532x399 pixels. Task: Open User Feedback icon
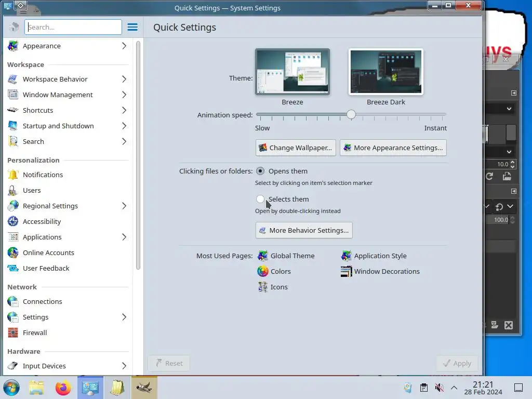point(13,269)
